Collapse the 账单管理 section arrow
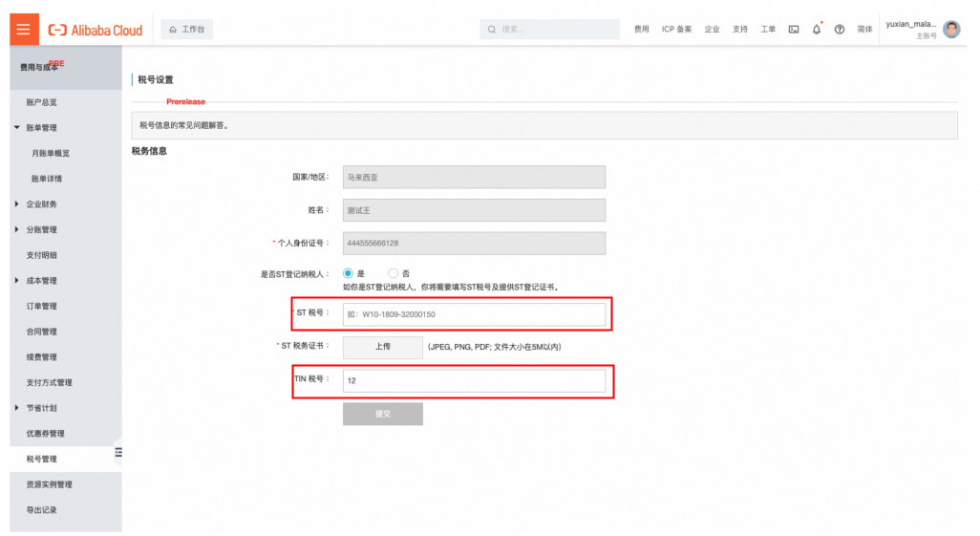Viewport: 980px width, 536px height. [x=17, y=128]
